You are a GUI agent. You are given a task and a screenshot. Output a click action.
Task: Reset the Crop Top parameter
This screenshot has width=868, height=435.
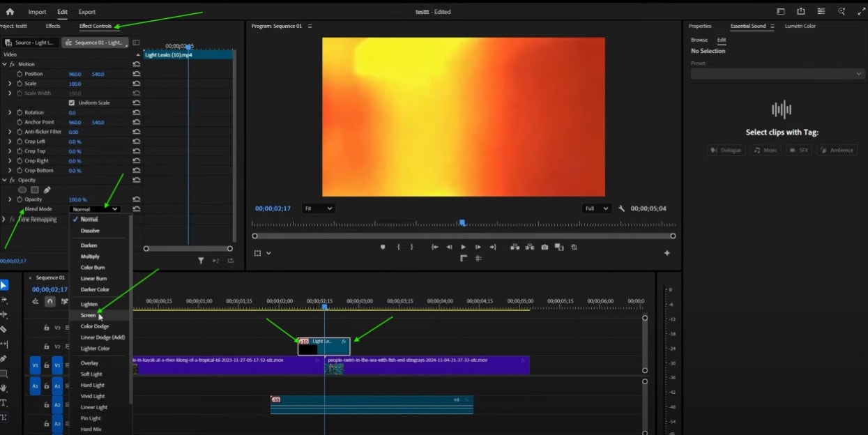click(136, 151)
